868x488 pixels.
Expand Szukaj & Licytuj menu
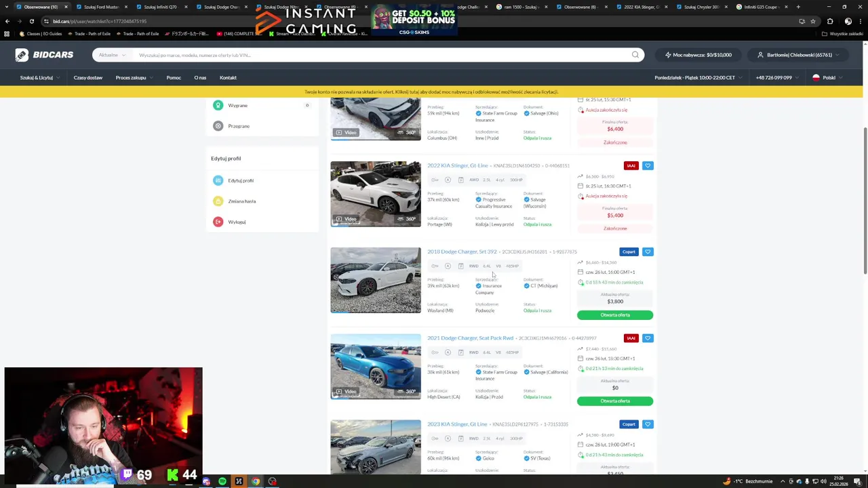pos(39,77)
